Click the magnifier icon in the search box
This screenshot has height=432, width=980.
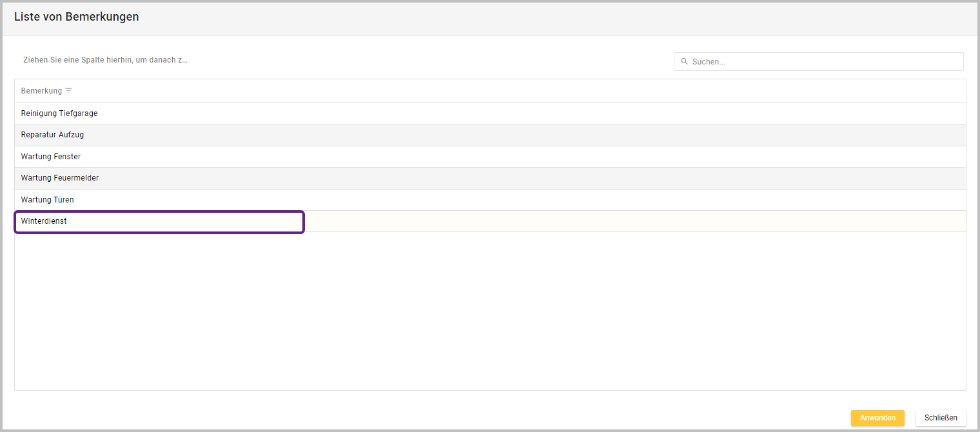point(684,62)
